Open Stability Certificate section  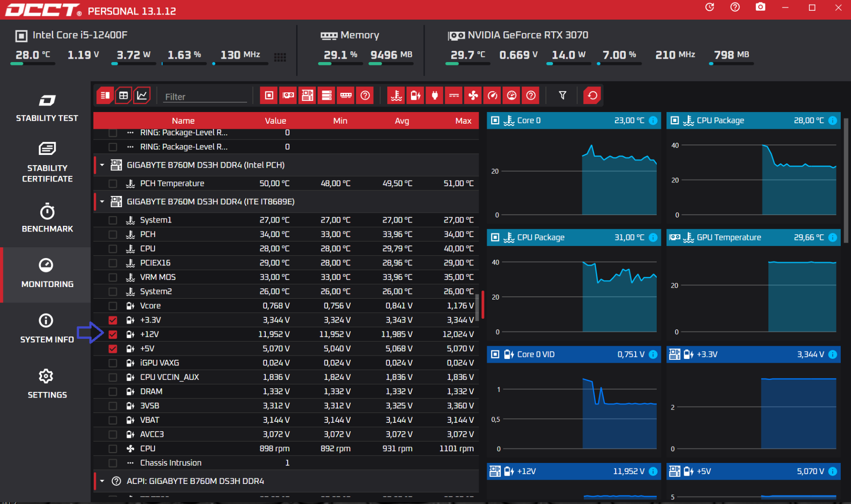pos(47,162)
